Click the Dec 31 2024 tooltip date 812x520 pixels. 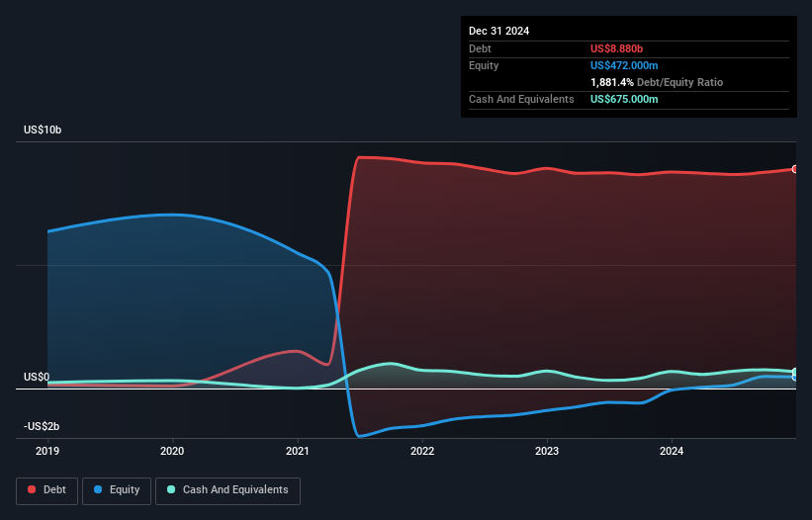coord(498,31)
